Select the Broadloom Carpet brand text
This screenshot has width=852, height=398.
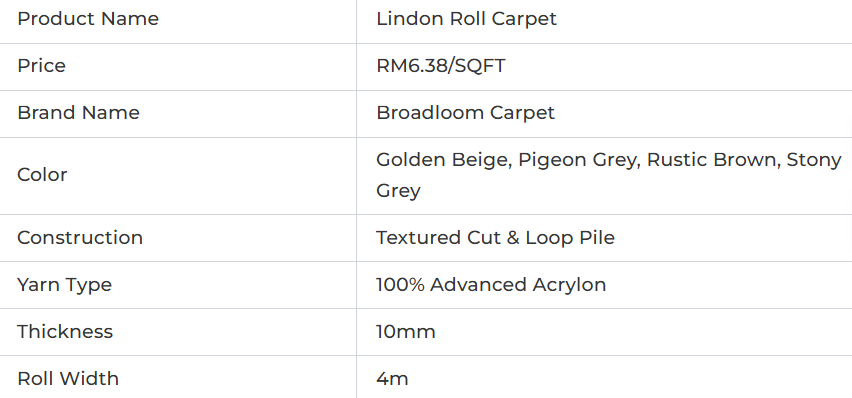pyautogui.click(x=465, y=113)
